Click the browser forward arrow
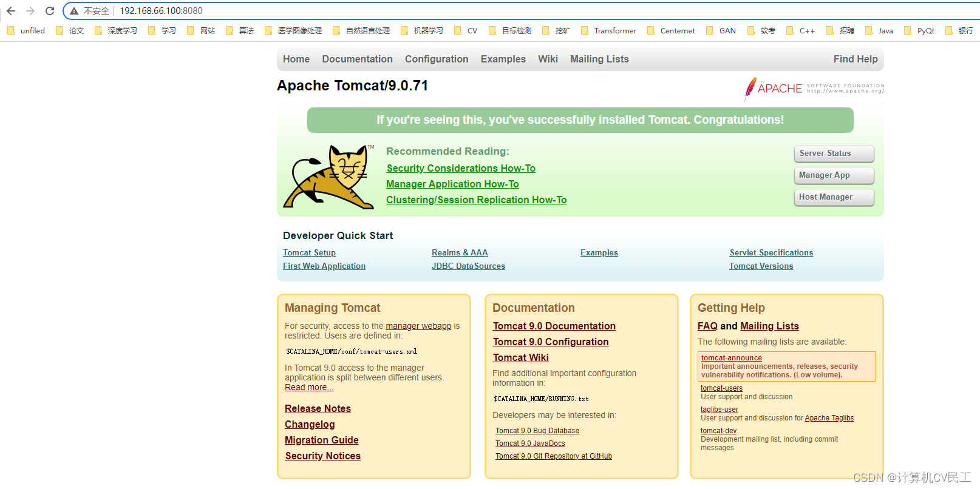The width and height of the screenshot is (980, 489). (30, 11)
